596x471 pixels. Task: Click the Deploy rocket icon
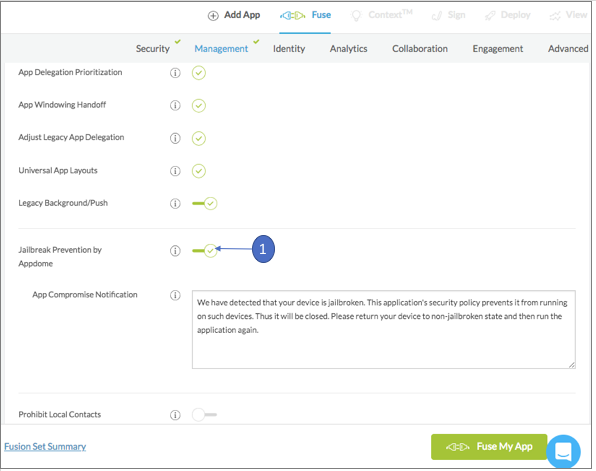click(490, 16)
